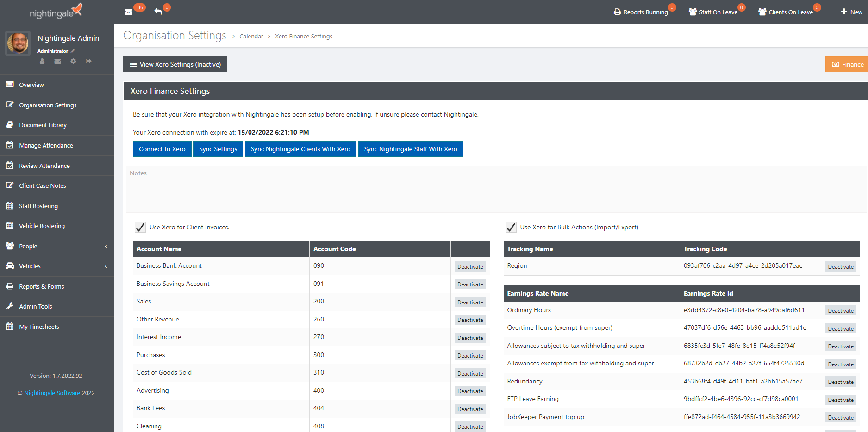Viewport: 868px width, 432px height.
Task: Open Admin Tools menu item
Action: (57, 306)
